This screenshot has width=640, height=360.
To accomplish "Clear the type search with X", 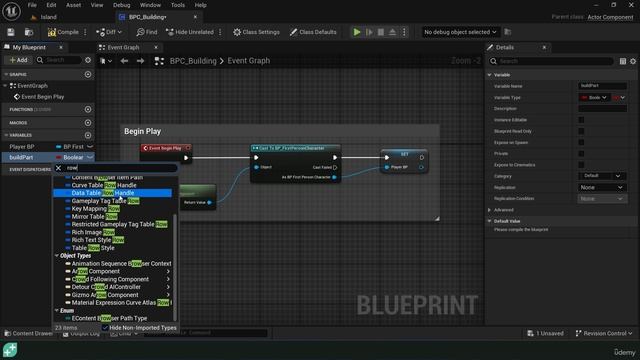I will point(58,168).
